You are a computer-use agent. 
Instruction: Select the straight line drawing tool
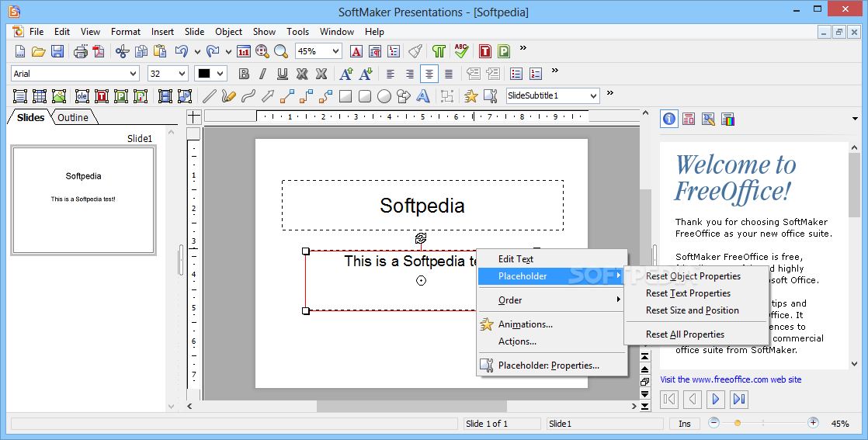209,95
